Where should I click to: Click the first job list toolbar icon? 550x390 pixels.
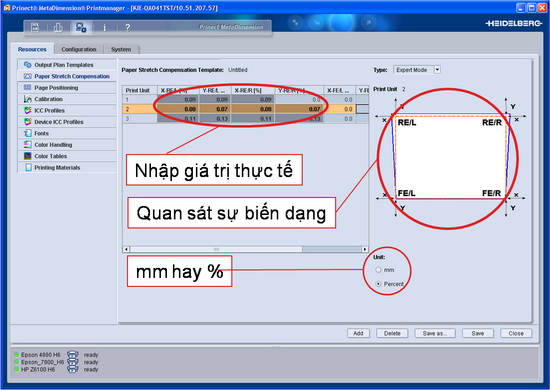(x=35, y=27)
